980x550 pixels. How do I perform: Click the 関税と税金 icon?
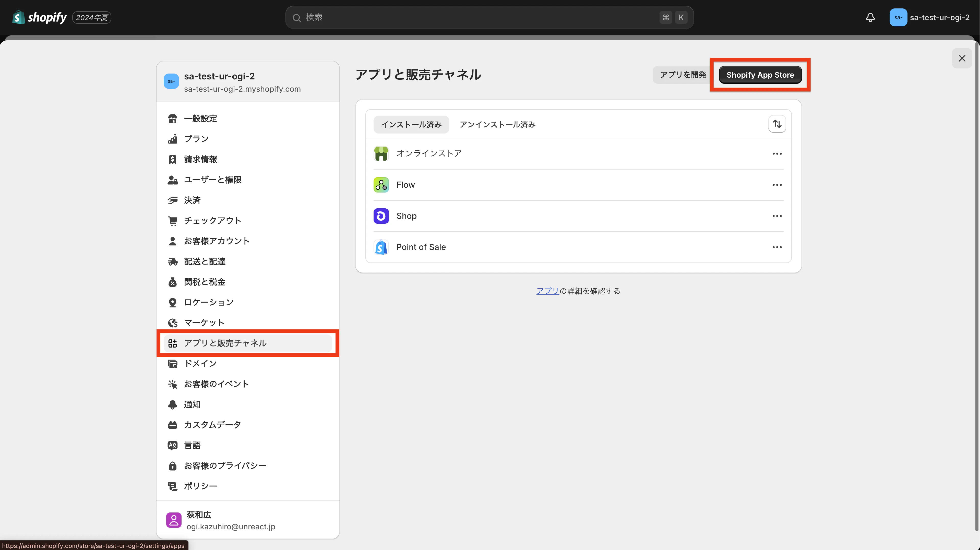172,282
